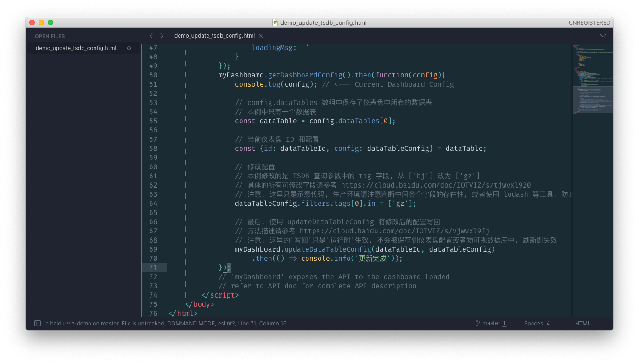Open the Spaces: 4 indentation menu
The width and height of the screenshot is (639, 364).
pyautogui.click(x=537, y=324)
